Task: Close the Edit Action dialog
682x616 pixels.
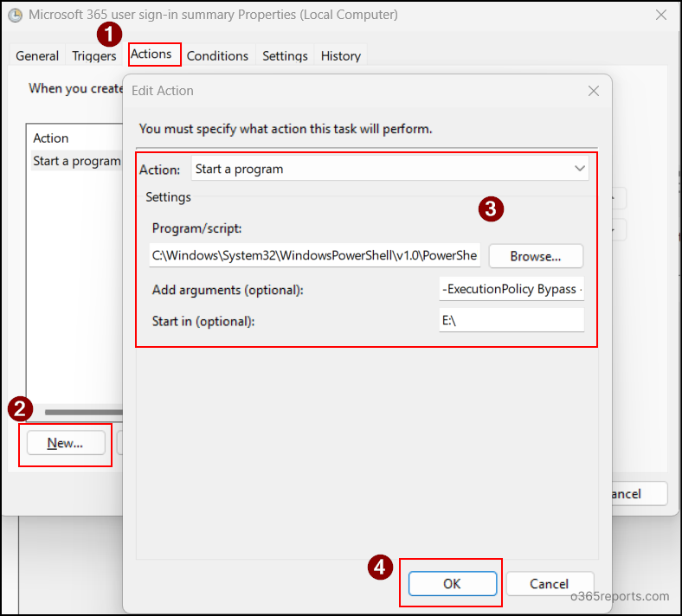Action: (x=593, y=91)
